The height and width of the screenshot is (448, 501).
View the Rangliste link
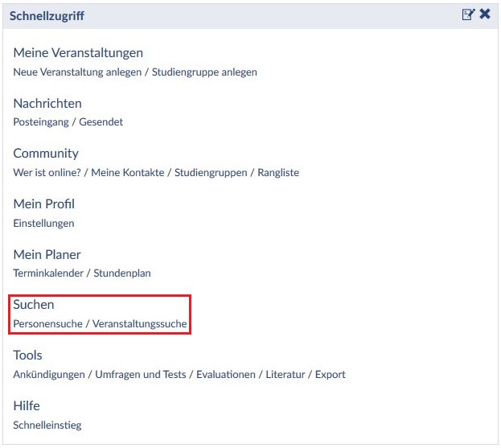pyautogui.click(x=278, y=172)
